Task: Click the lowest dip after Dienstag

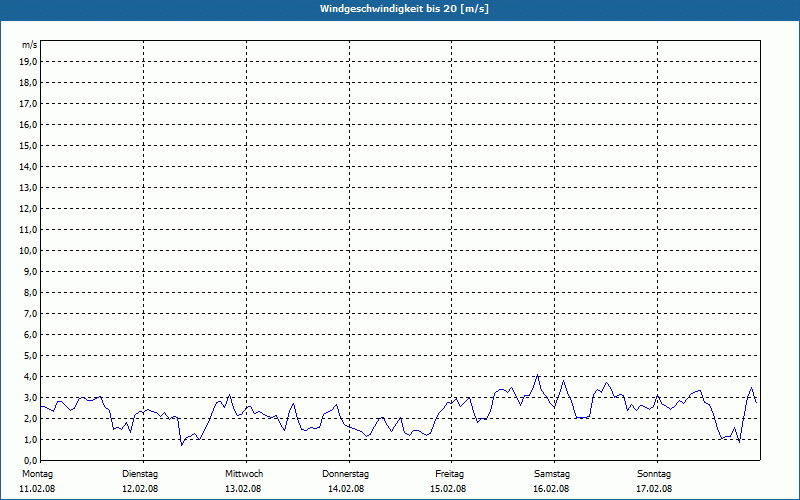Action: tap(182, 445)
